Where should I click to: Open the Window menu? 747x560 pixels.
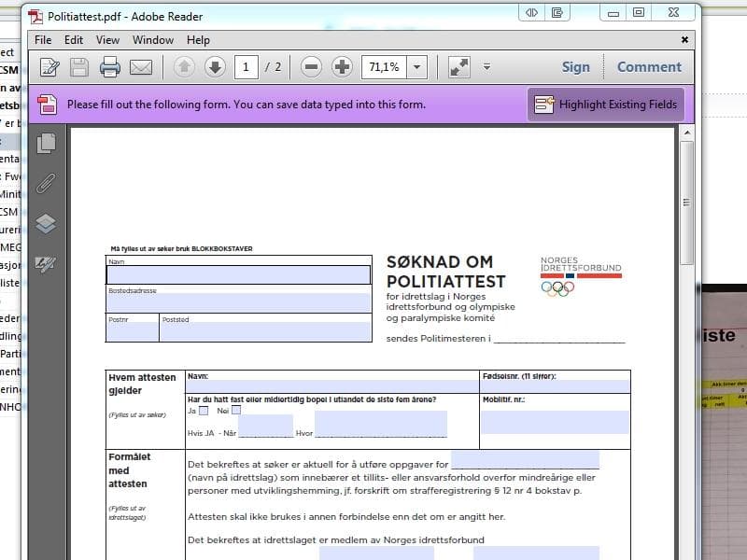[x=152, y=40]
